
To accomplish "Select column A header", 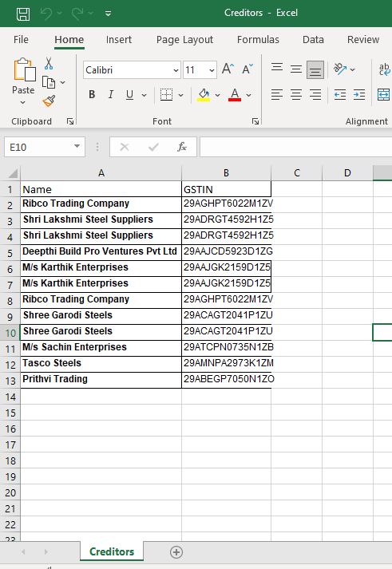I will click(x=101, y=173).
